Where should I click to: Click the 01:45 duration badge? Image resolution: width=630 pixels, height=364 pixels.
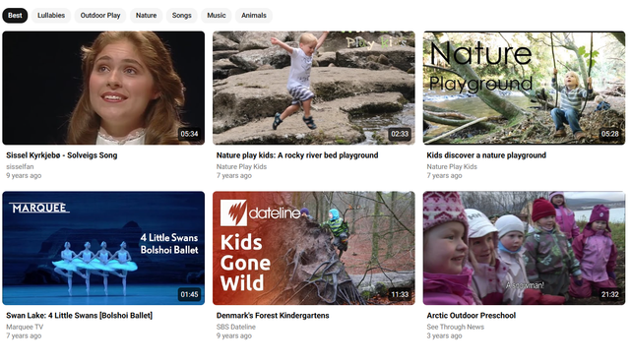[189, 294]
